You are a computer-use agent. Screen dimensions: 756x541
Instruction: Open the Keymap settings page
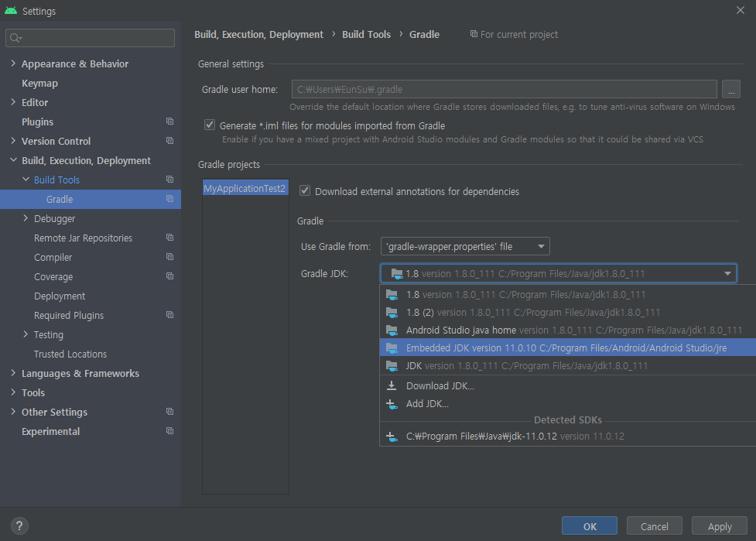[39, 83]
